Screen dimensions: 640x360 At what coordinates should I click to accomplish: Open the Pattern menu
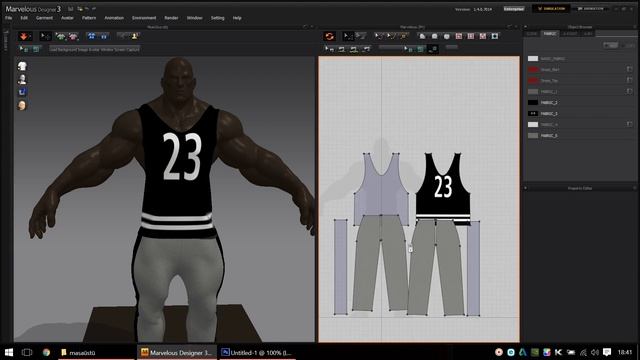tap(89, 18)
